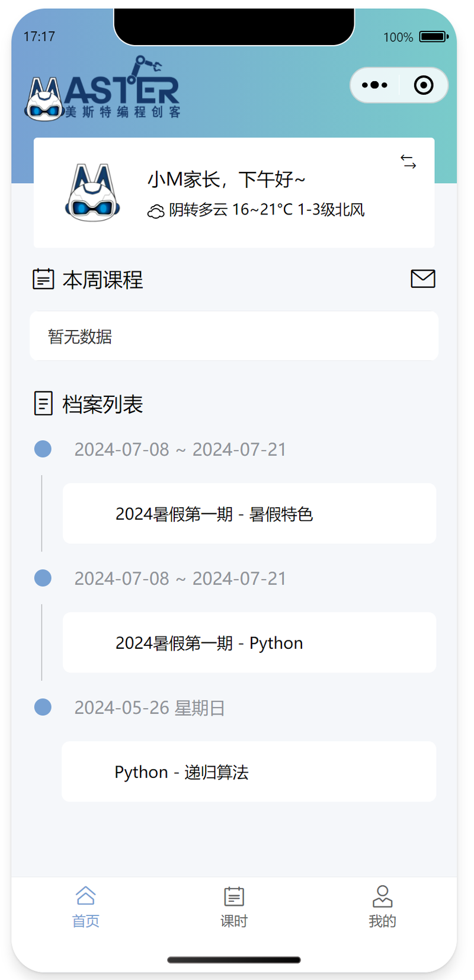Viewport: 474px width, 980px height.
Task: Open the mini-program three-dots menu
Action: pyautogui.click(x=374, y=85)
